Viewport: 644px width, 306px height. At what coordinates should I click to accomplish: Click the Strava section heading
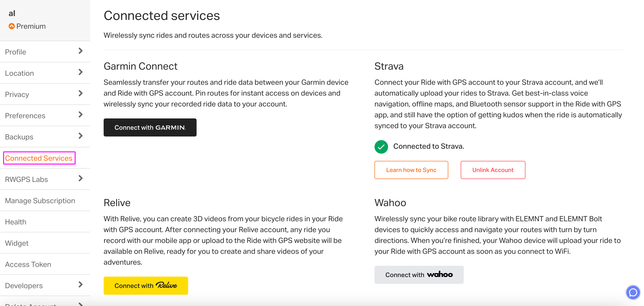click(389, 66)
